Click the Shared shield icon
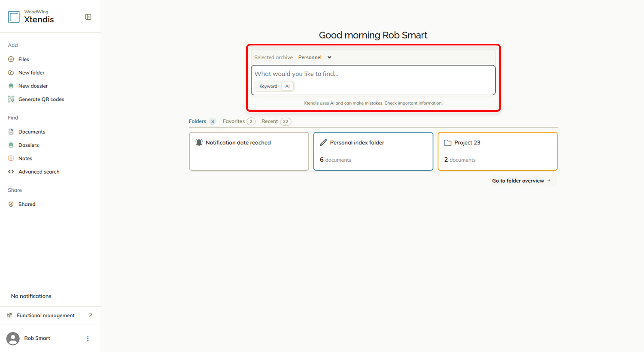The height and width of the screenshot is (352, 644). (11, 204)
